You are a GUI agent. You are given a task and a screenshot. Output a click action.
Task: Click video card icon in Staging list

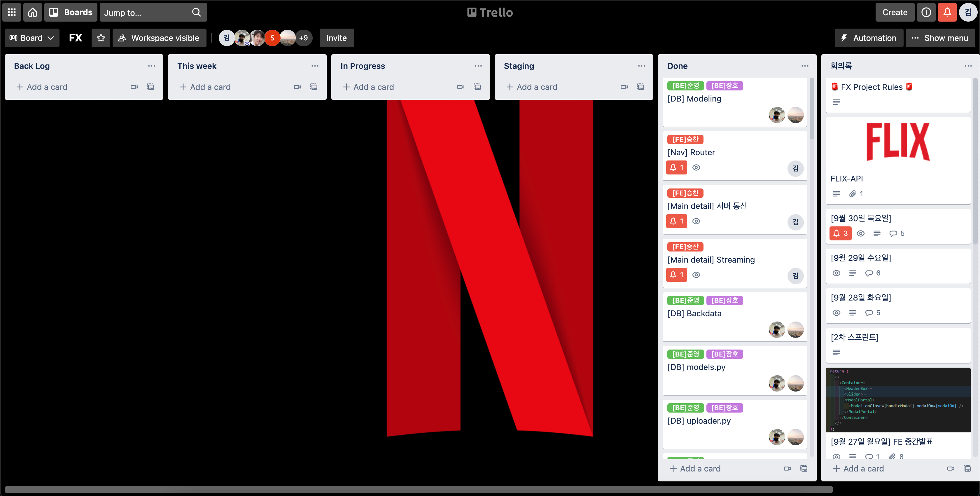[624, 87]
